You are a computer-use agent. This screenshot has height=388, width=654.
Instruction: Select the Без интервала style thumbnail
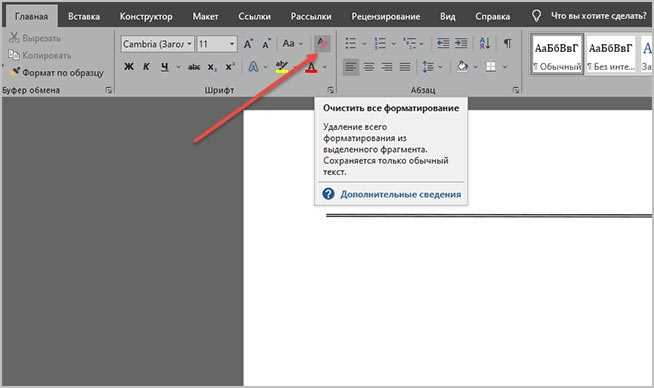611,54
